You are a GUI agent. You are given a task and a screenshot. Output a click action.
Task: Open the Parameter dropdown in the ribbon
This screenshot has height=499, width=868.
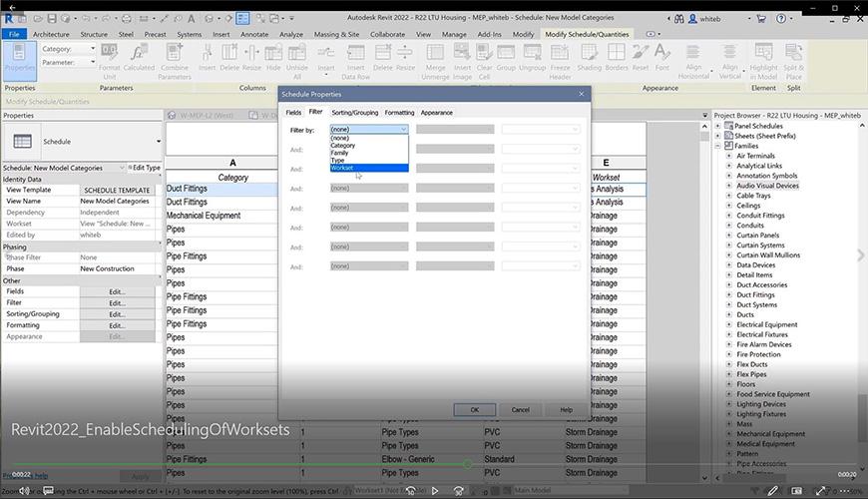93,62
